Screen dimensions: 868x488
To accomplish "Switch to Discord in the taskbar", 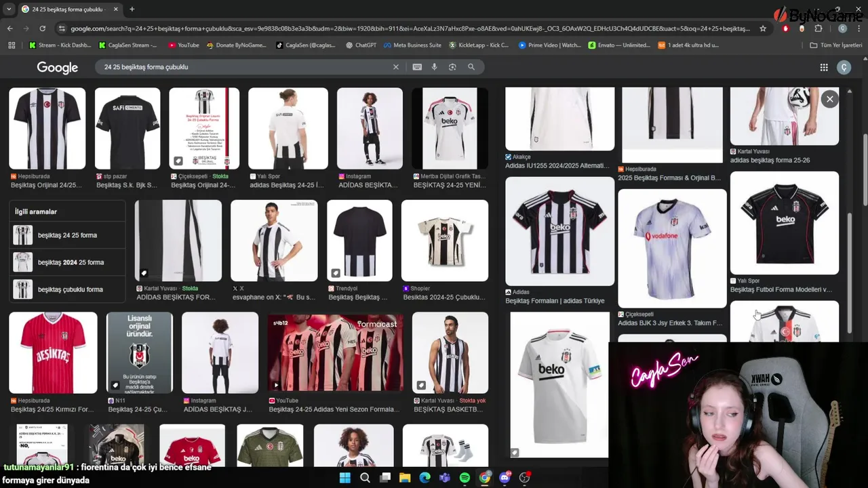I will pyautogui.click(x=505, y=478).
